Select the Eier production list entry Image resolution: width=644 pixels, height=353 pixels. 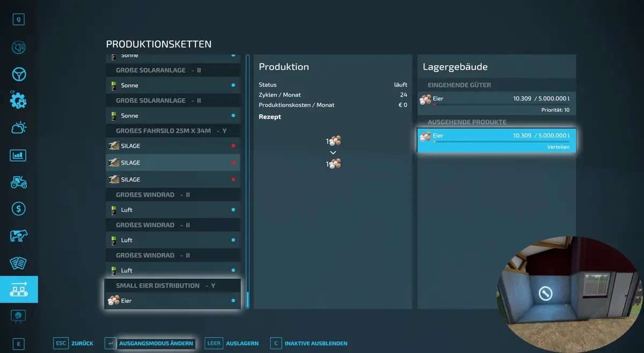[173, 301]
